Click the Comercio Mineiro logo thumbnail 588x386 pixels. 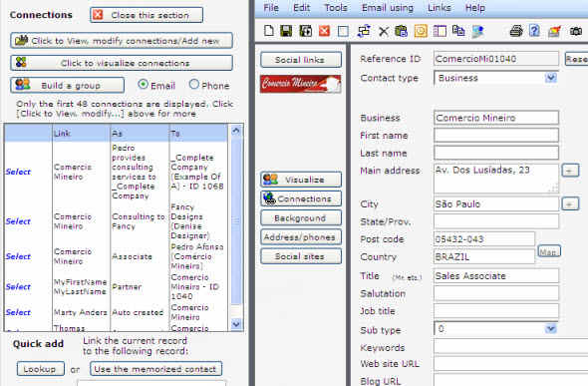pyautogui.click(x=301, y=84)
